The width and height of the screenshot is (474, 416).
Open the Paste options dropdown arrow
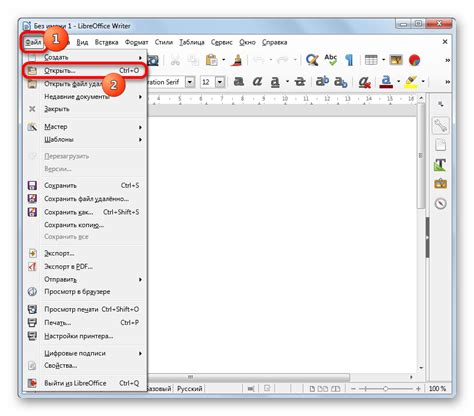[x=224, y=60]
